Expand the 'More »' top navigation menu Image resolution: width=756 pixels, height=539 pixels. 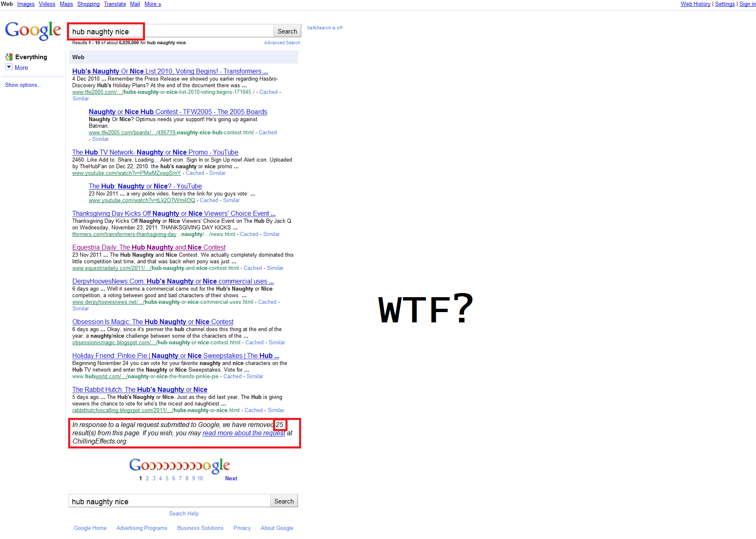pos(152,4)
